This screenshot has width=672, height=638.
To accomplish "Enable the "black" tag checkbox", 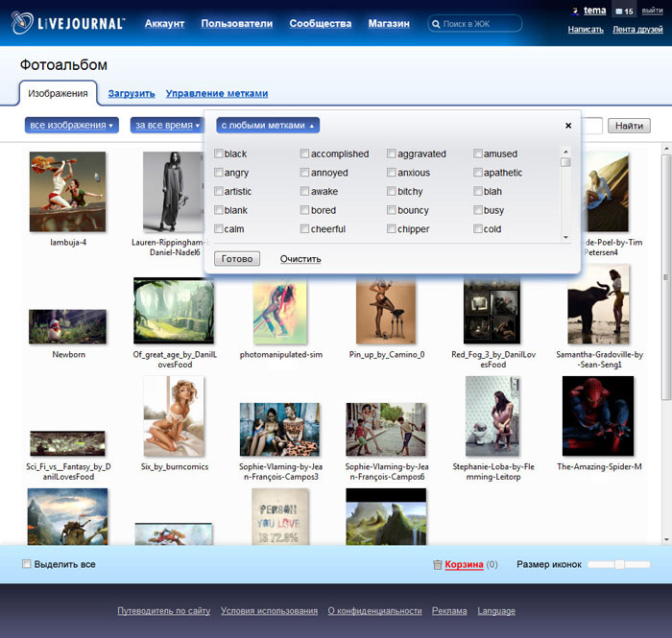I will [x=219, y=154].
